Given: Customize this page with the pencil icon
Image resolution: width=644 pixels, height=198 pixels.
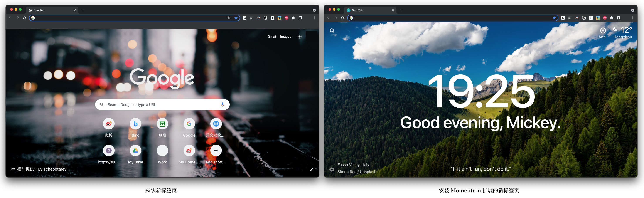Looking at the screenshot, I should pyautogui.click(x=312, y=169).
